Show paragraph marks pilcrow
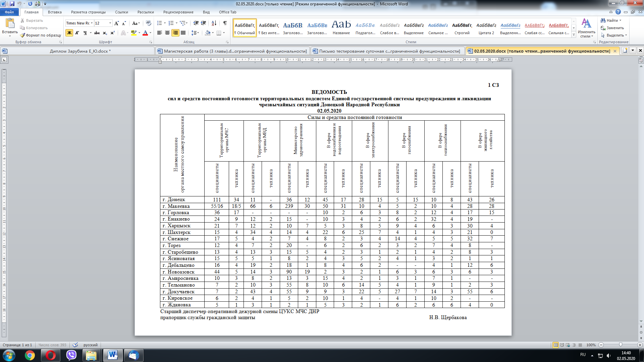The width and height of the screenshot is (644, 362). [x=225, y=23]
